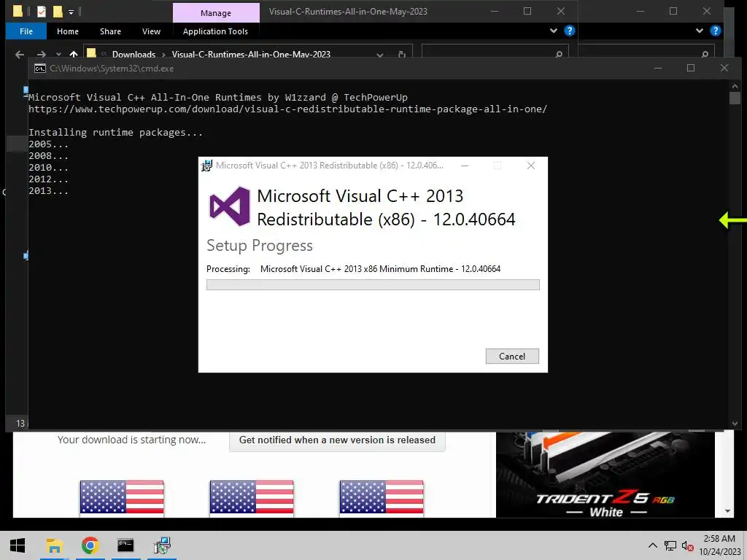
Task: Select the third US flag download server
Action: pyautogui.click(x=382, y=498)
